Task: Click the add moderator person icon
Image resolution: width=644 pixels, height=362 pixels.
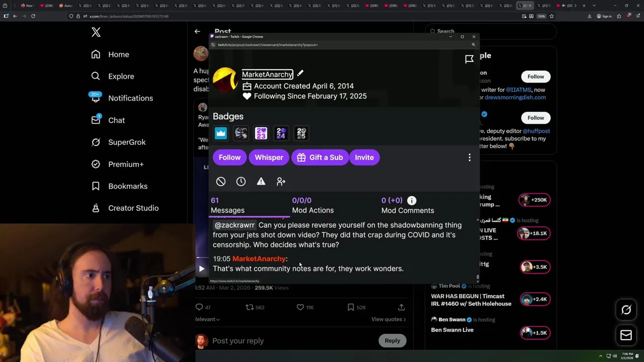Action: tap(281, 182)
